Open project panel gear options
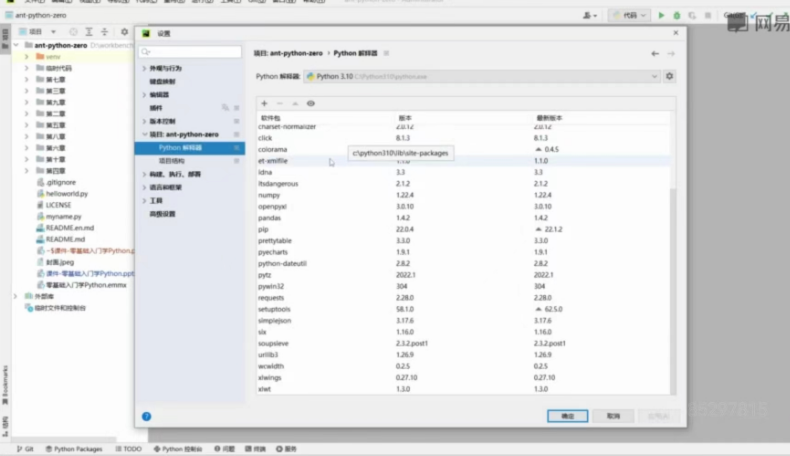790x456 pixels. pos(124,32)
